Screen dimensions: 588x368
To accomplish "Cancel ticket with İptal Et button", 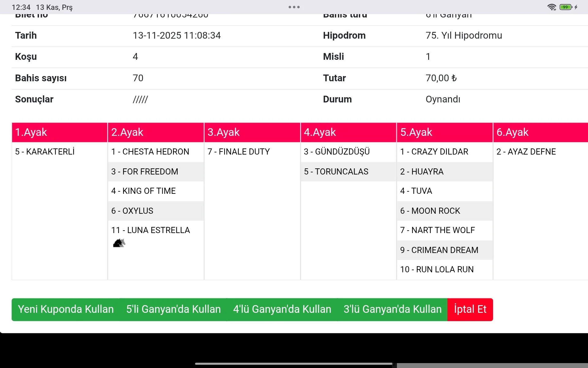I will (470, 309).
